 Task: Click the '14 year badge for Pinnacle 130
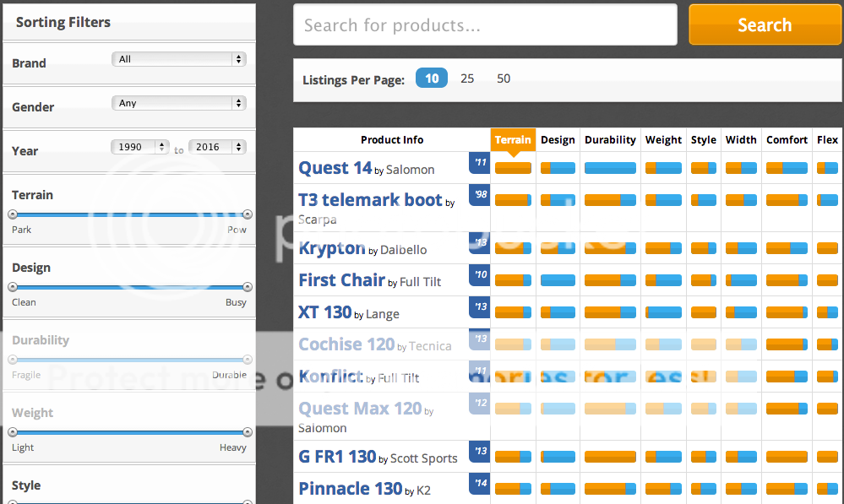(480, 484)
